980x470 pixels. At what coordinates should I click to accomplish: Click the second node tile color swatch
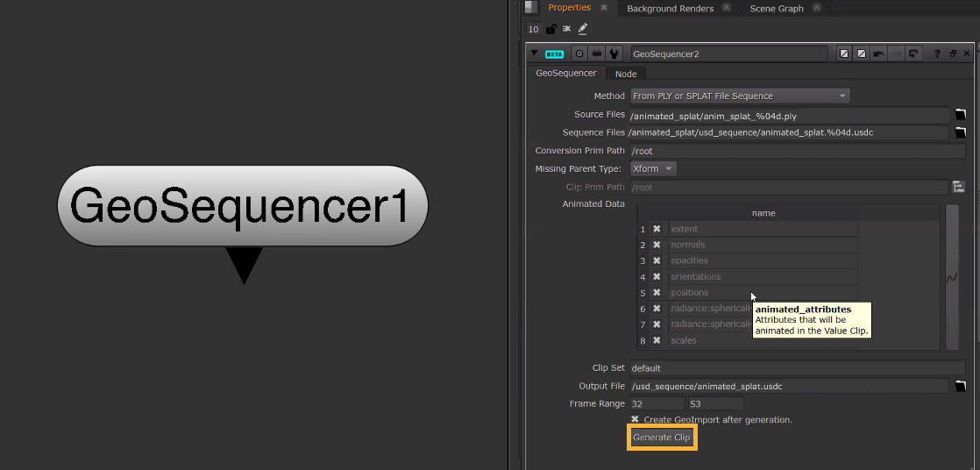pos(862,53)
